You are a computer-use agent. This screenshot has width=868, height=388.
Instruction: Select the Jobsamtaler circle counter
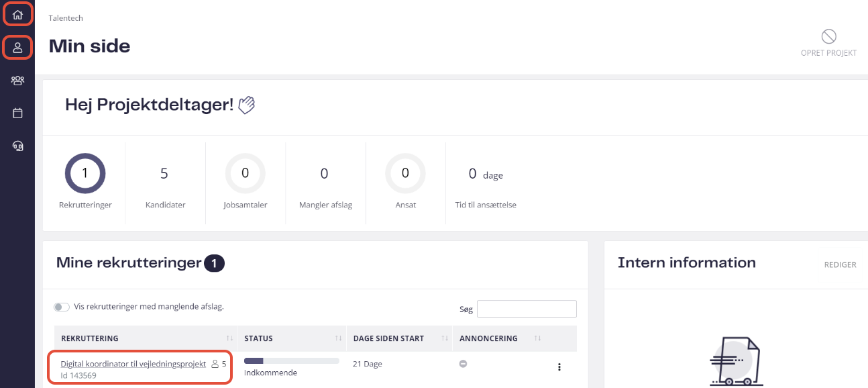[245, 173]
